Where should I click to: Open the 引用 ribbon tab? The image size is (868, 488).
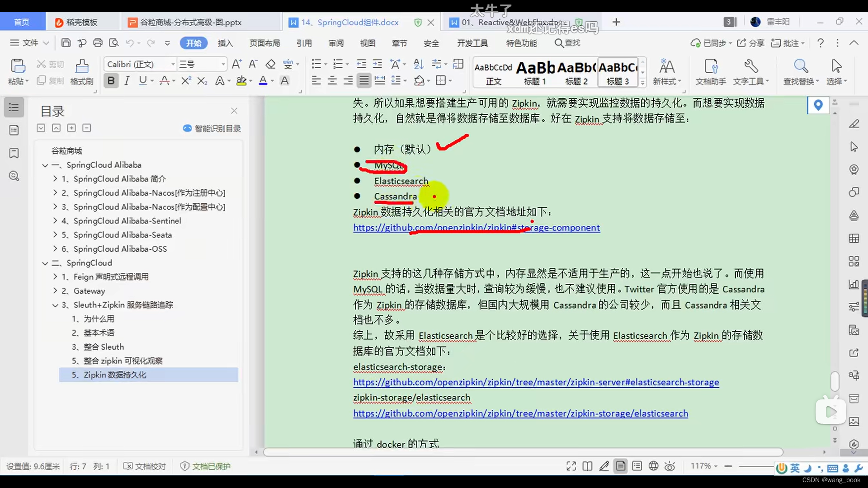click(x=304, y=43)
